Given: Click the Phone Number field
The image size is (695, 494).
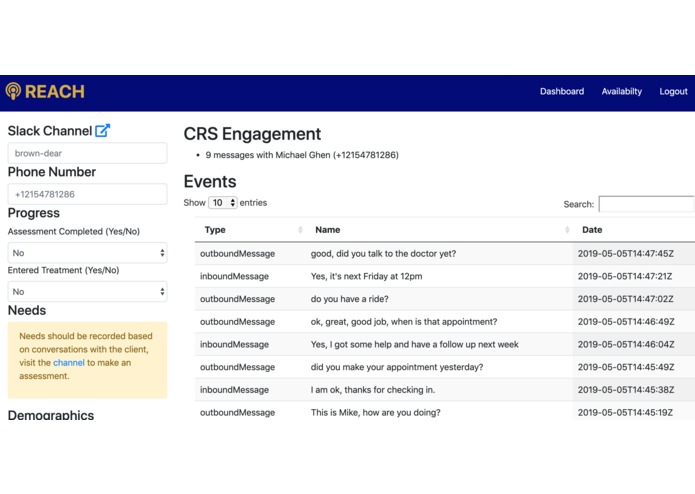Looking at the screenshot, I should pyautogui.click(x=87, y=194).
